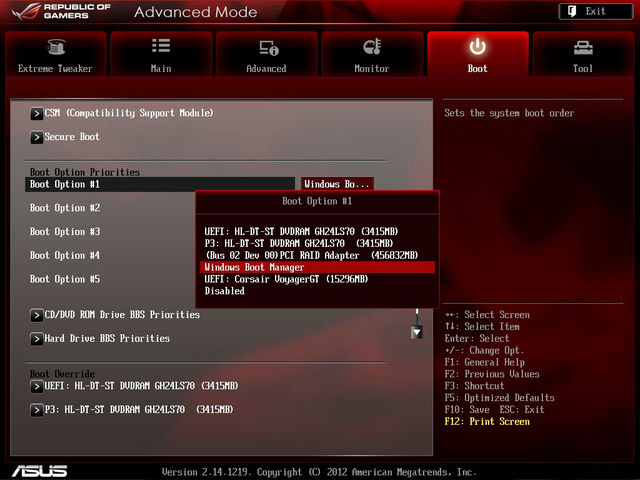Open the Secure Boot submenu

pos(72,137)
